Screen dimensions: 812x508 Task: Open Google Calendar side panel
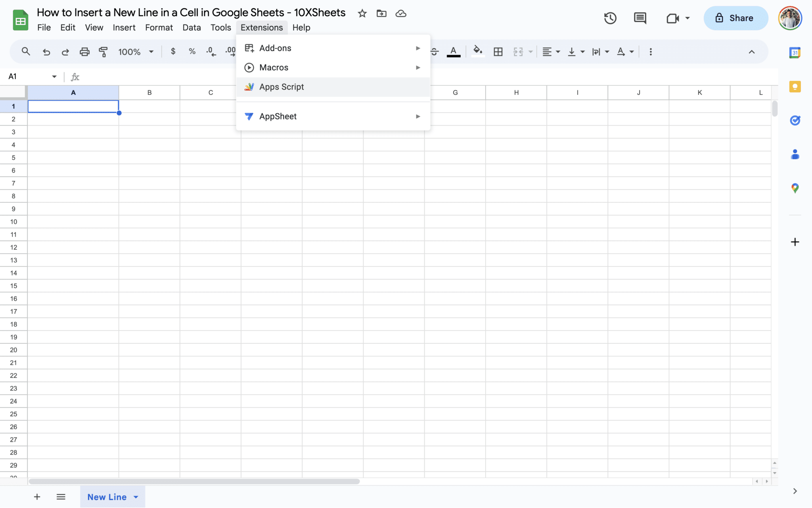795,53
